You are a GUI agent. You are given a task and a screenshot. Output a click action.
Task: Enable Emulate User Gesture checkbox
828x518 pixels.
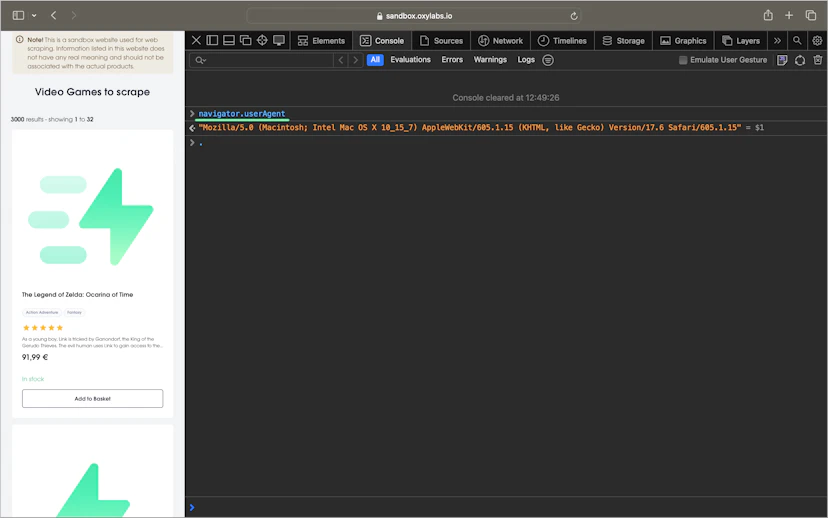683,60
